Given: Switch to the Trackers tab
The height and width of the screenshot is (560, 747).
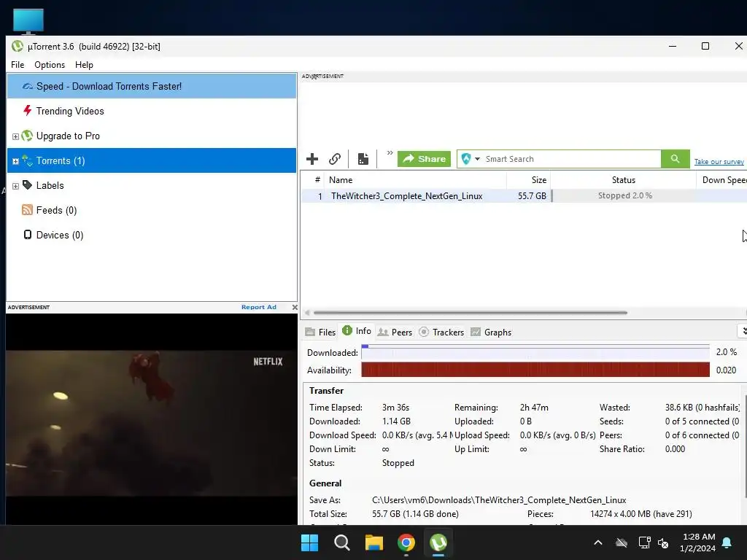Looking at the screenshot, I should click(441, 332).
